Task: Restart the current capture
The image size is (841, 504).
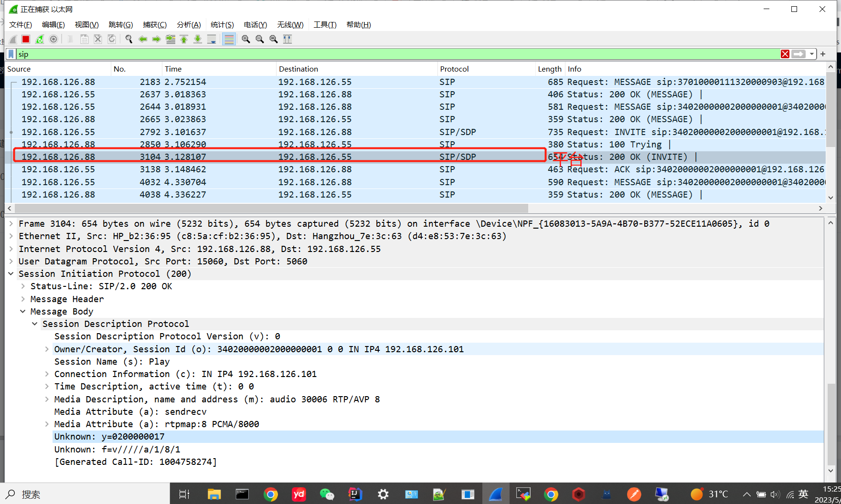Action: tap(39, 39)
